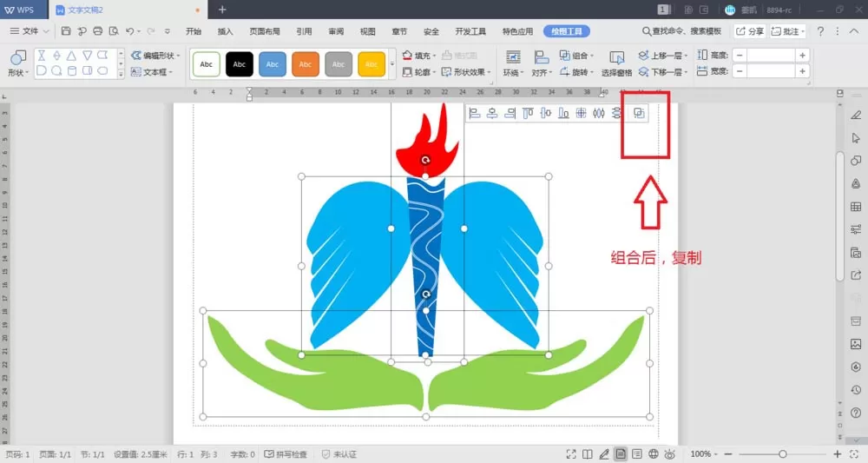The width and height of the screenshot is (868, 463).
Task: Click the zoom slider handle in status bar
Action: (x=783, y=454)
